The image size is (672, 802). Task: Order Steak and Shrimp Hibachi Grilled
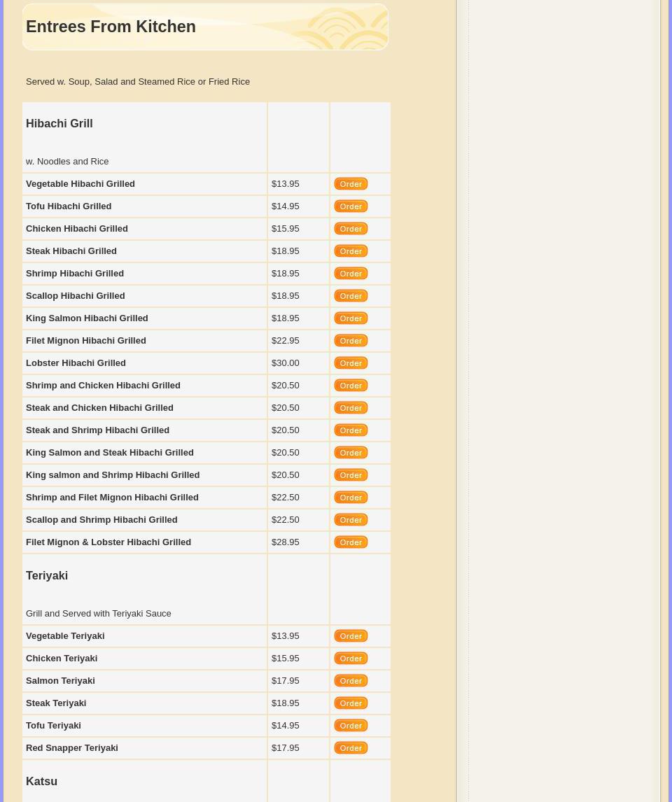[x=351, y=430]
